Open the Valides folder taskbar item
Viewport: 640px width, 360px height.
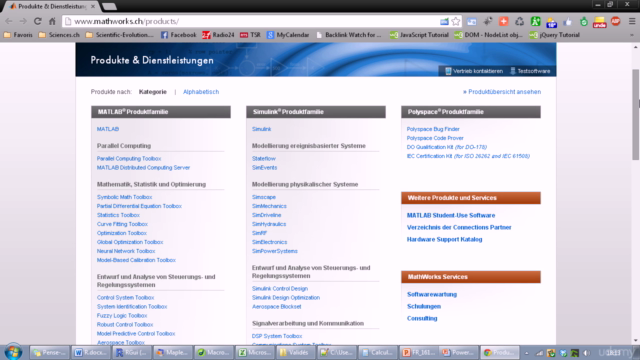[x=295, y=352]
